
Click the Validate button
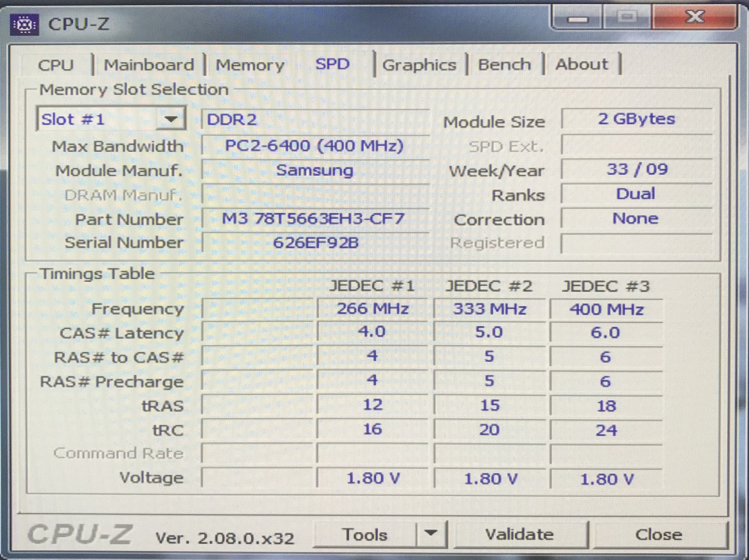pyautogui.click(x=520, y=535)
